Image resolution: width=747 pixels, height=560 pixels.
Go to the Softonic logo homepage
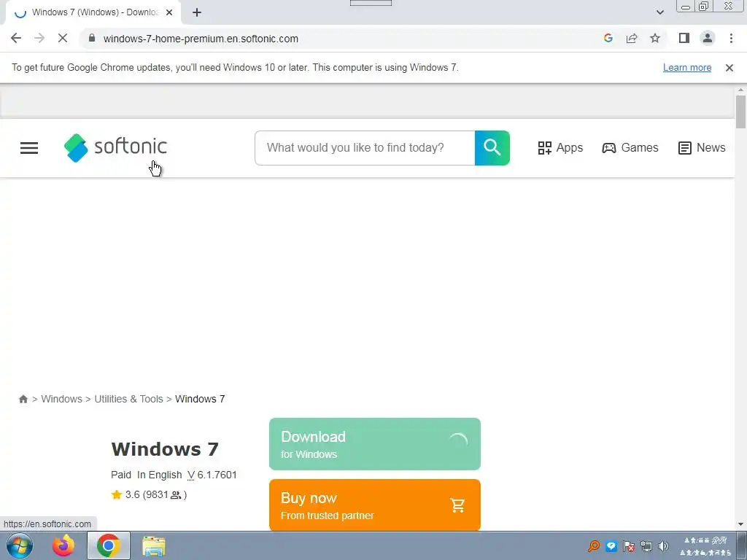click(115, 147)
